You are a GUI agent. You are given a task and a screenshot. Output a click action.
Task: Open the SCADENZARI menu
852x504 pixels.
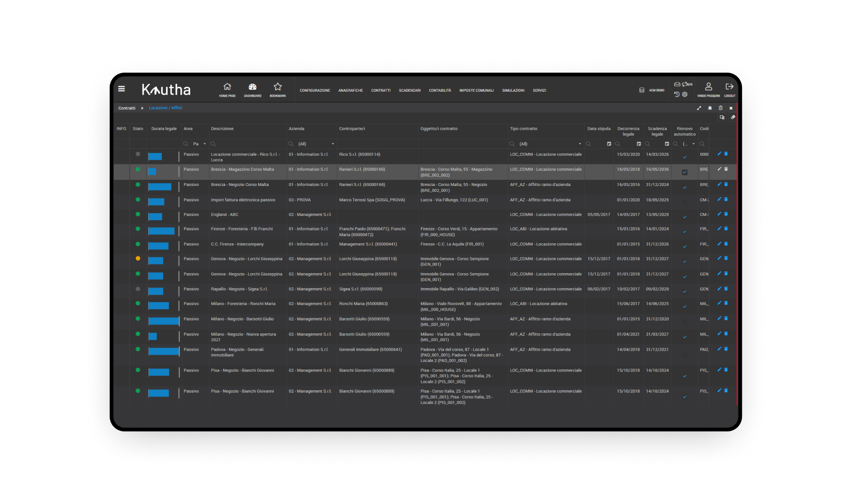pyautogui.click(x=410, y=91)
